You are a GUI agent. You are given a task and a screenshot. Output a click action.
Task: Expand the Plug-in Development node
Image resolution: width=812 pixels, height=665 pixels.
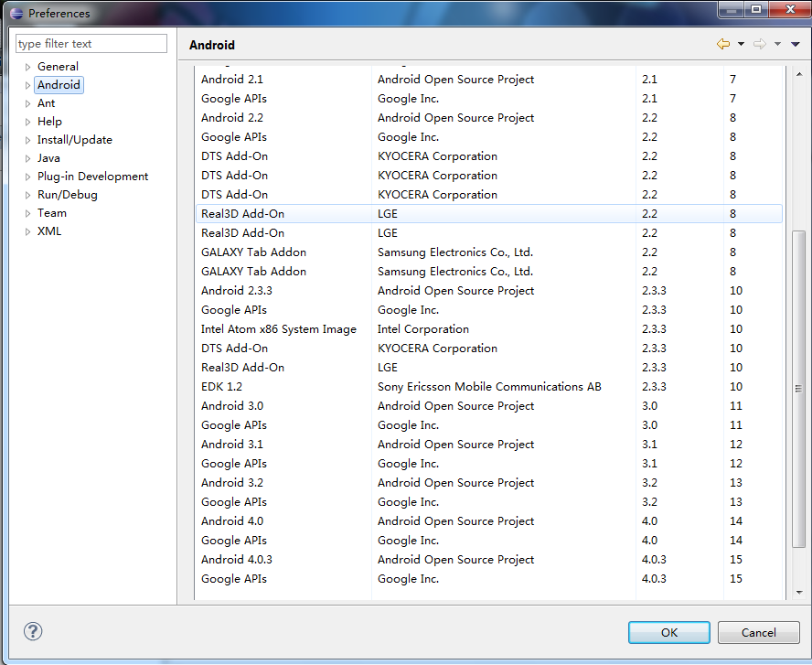point(28,177)
